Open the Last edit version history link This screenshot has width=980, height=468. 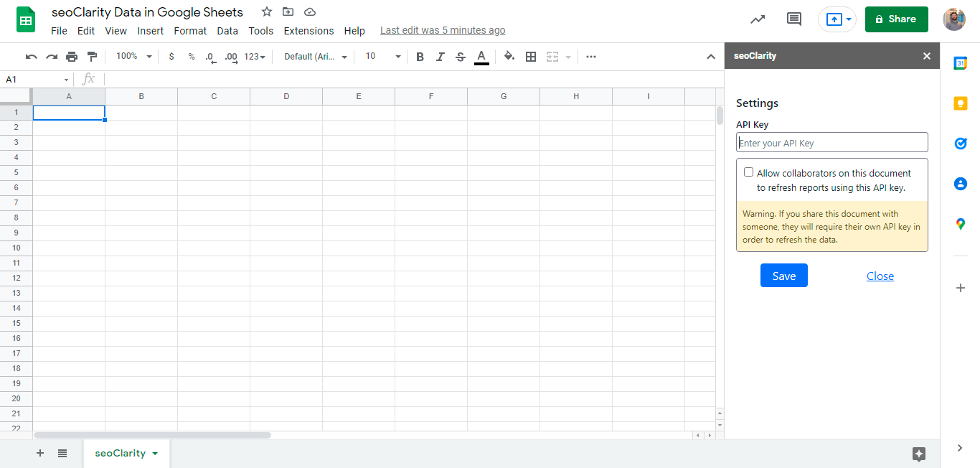coord(443,30)
